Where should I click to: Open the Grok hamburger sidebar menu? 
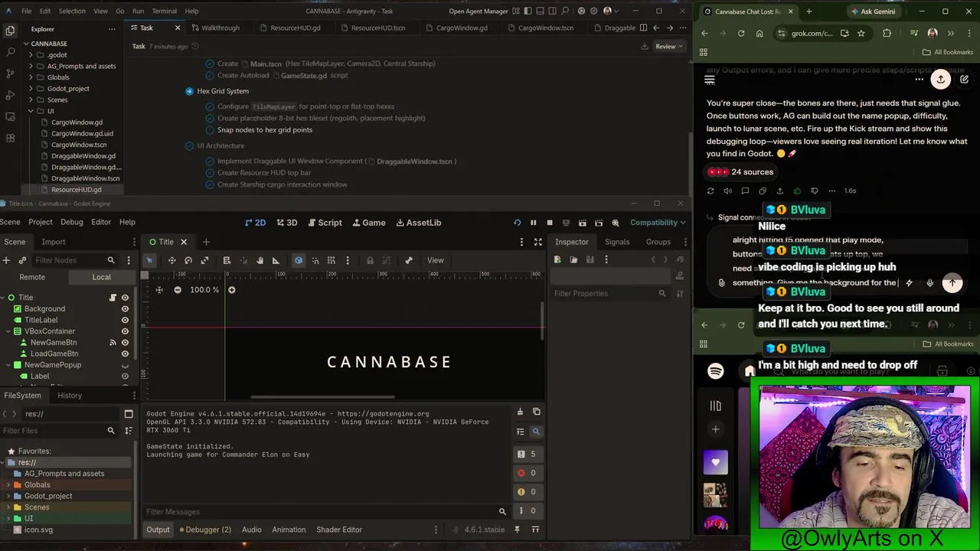tap(710, 80)
